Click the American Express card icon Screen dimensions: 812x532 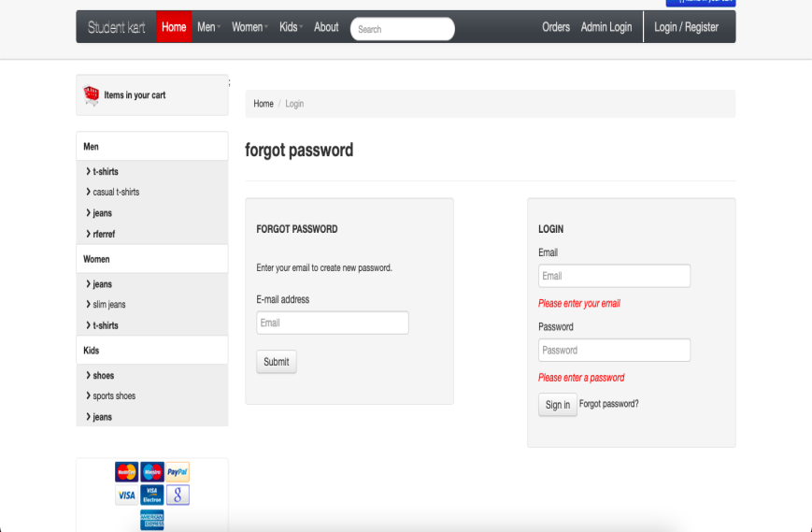click(x=151, y=519)
